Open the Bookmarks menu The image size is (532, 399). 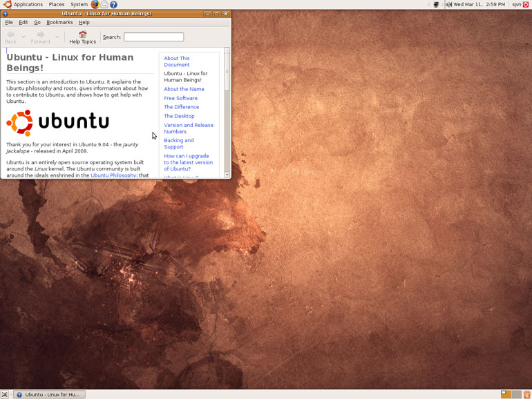tap(59, 22)
